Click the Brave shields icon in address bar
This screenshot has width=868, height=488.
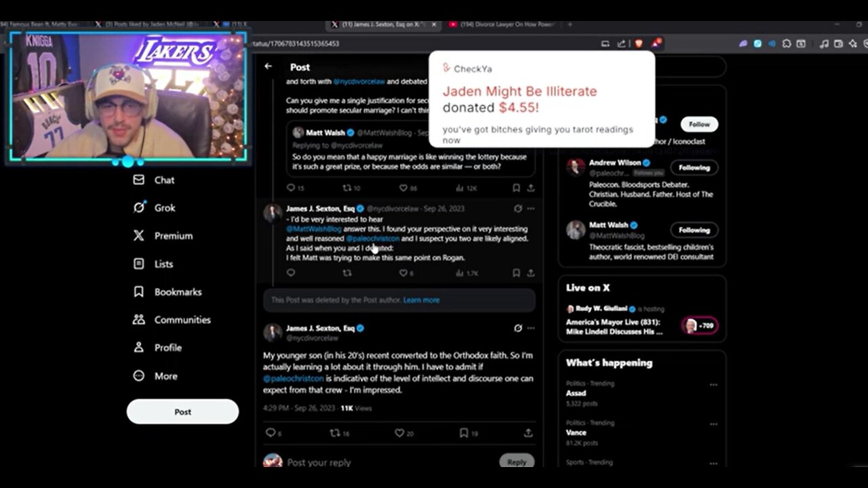[639, 43]
